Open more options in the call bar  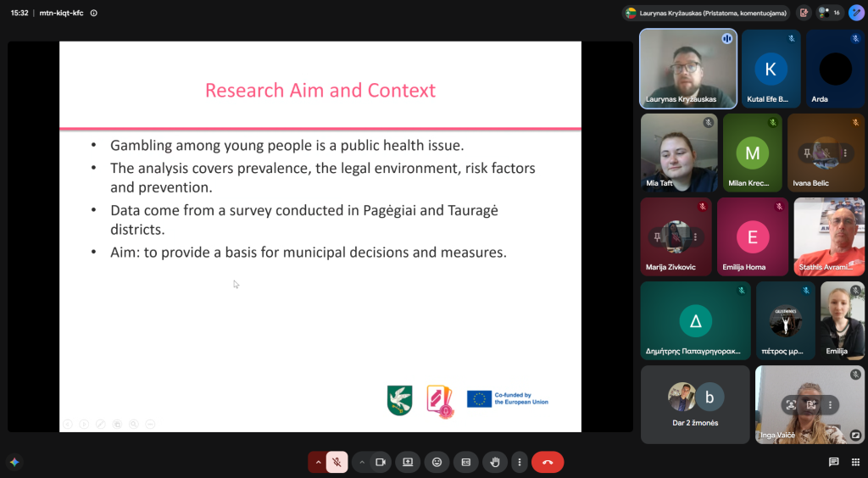tap(520, 462)
